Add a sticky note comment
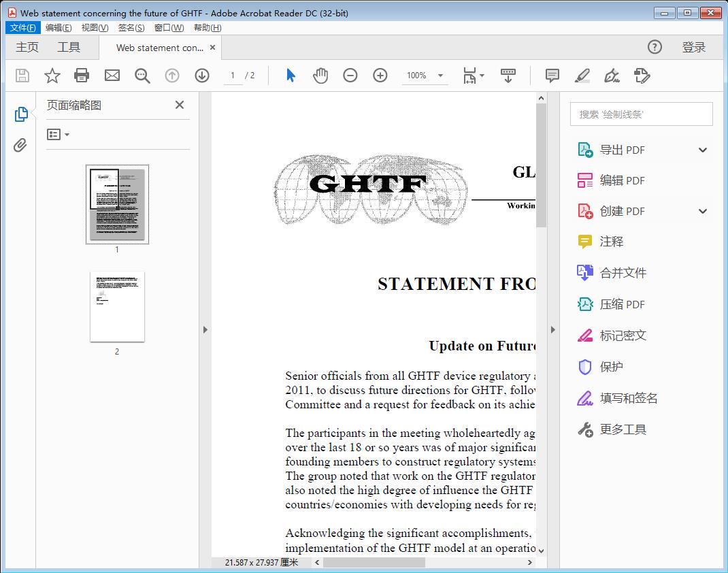The width and height of the screenshot is (728, 573). tap(552, 75)
